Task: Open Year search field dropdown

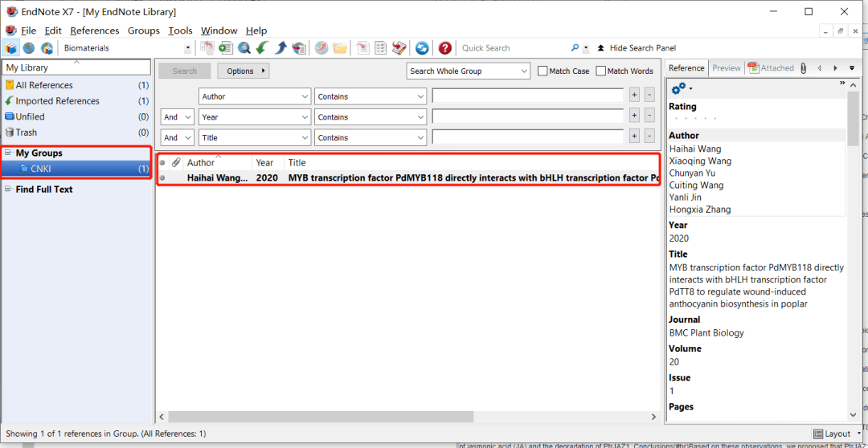Action: (x=255, y=117)
